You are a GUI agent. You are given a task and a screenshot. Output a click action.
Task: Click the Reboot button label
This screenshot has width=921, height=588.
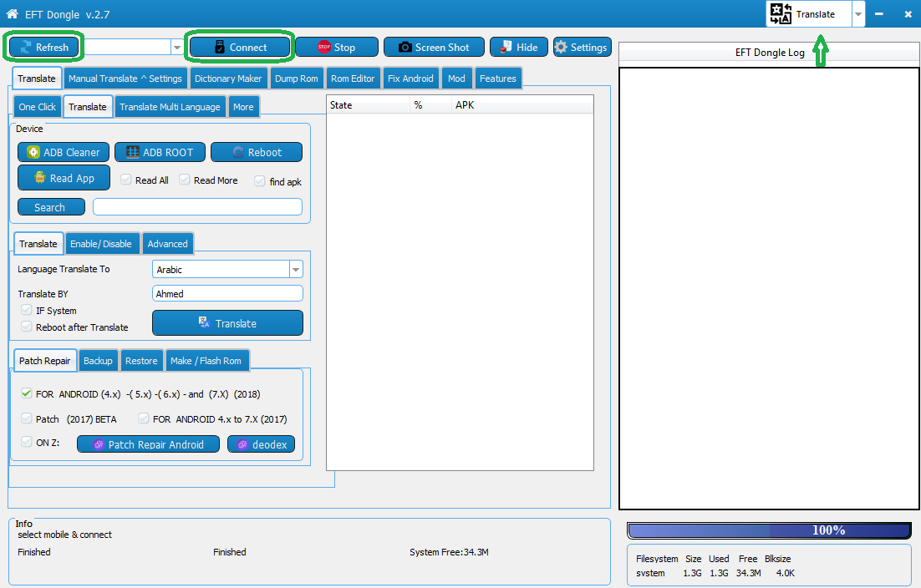point(265,153)
